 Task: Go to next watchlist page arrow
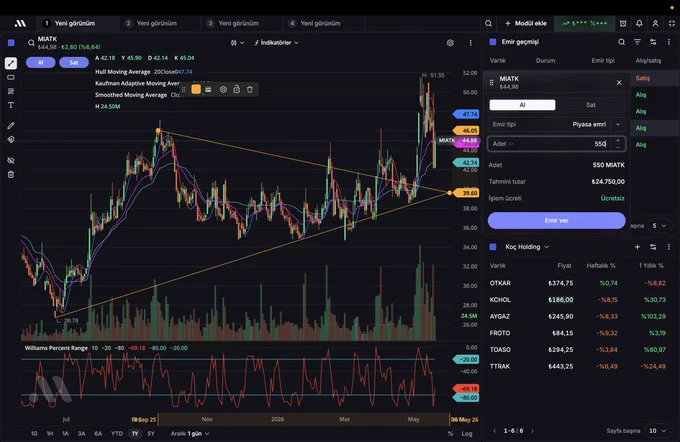pos(532,431)
